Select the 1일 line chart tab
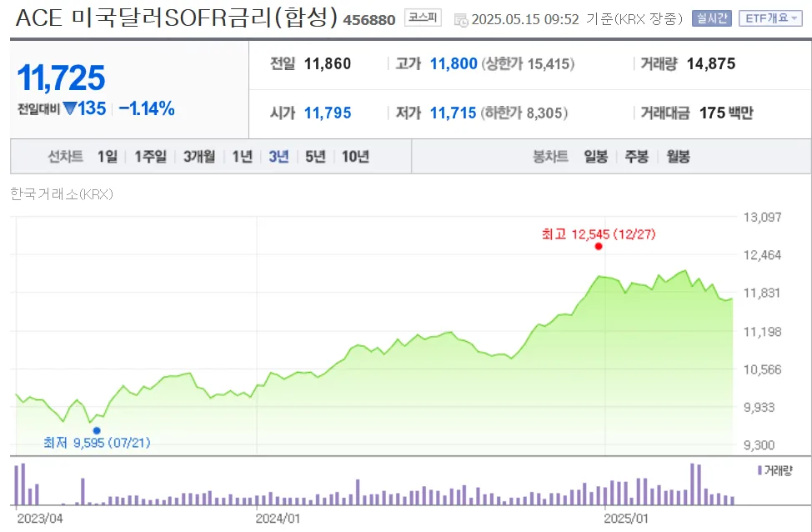This screenshot has height=532, width=812. point(108,157)
